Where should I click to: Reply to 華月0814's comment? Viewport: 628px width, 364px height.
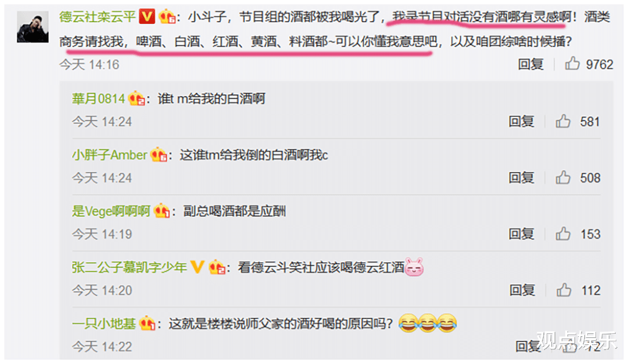[x=521, y=122]
